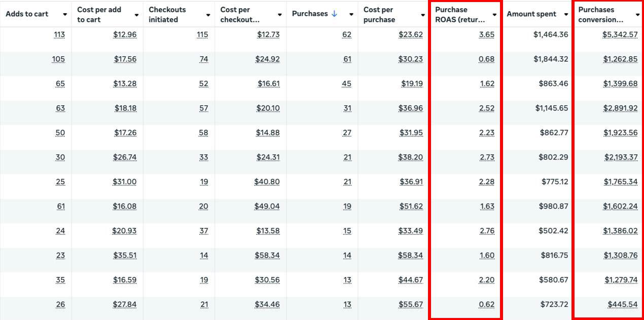Screen dimensions: 644x320
Task: Click the Purchases column header label
Action: tap(310, 14)
